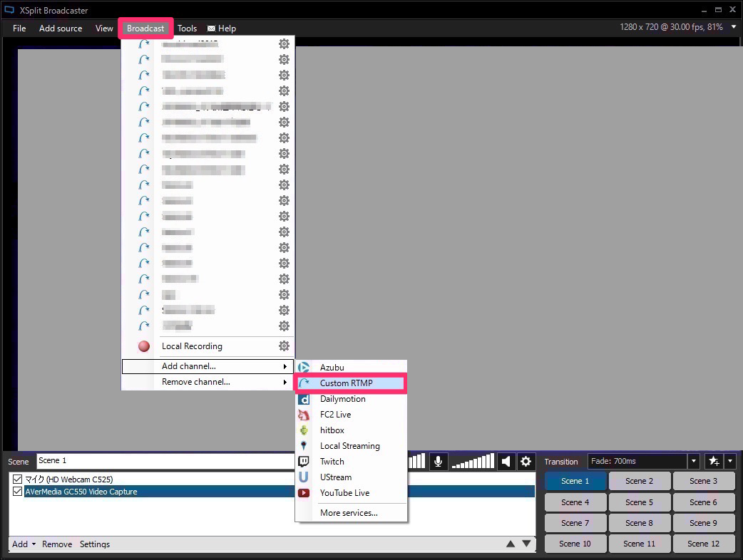Screen dimensions: 743x560
Task: Uncheck AVerMedia GC550 Video Capture checkbox
Action: click(x=18, y=492)
